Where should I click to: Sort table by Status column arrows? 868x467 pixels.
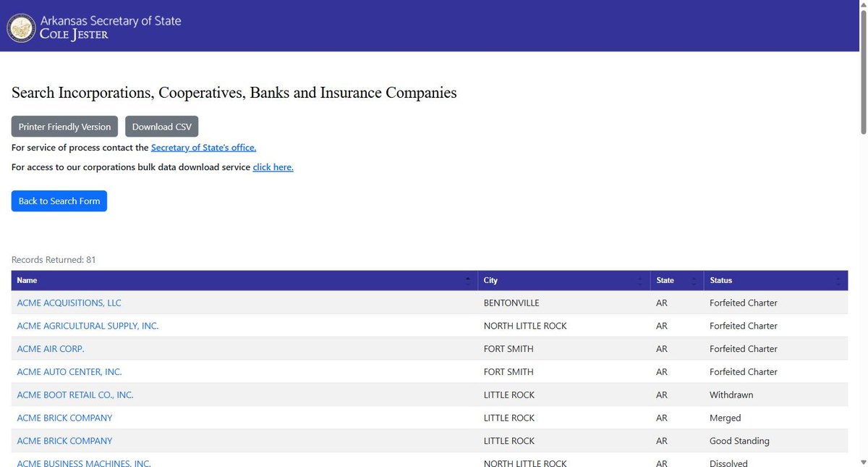(x=838, y=281)
